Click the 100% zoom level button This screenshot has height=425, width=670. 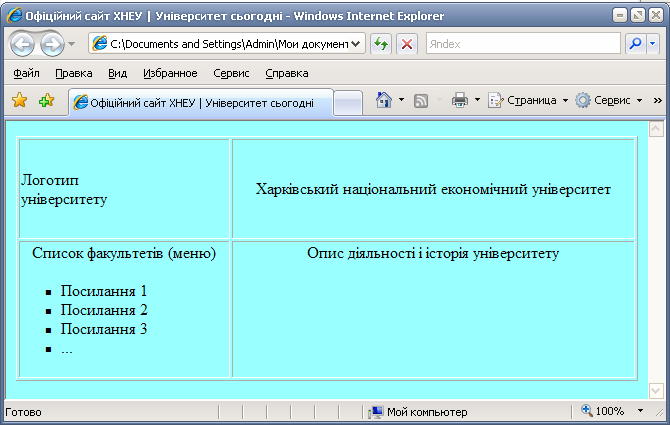(x=602, y=411)
